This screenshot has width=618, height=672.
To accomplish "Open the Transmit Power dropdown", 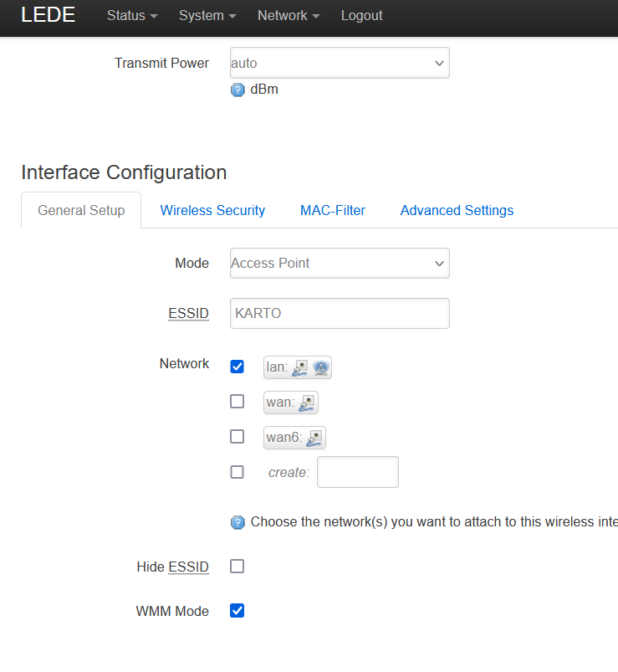I will pos(340,63).
